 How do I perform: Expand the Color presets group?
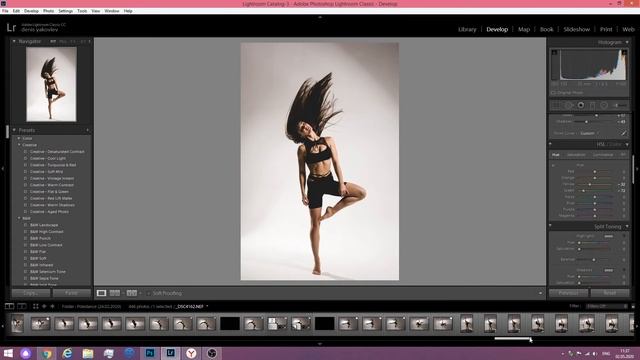(19, 138)
